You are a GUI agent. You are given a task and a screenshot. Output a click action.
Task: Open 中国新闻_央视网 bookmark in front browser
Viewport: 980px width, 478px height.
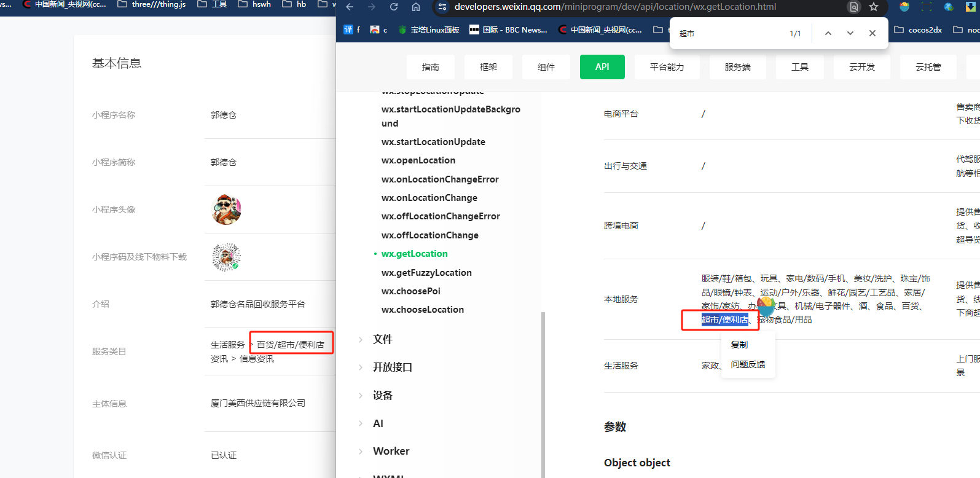click(x=600, y=29)
